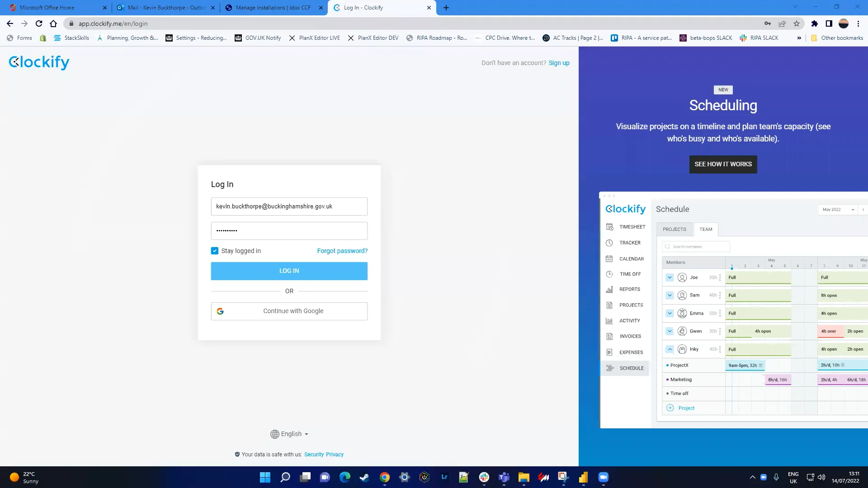Open the PlanX Editor LIVE bookmark
868x488 pixels.
(314, 38)
